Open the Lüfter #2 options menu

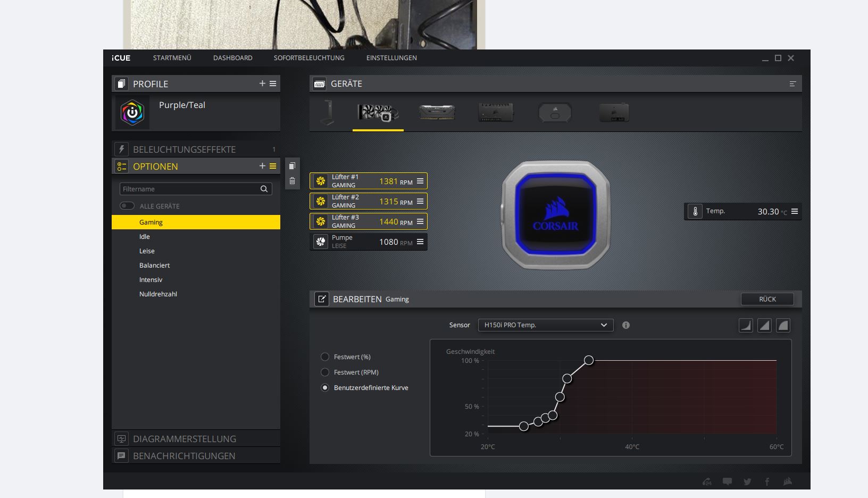420,201
